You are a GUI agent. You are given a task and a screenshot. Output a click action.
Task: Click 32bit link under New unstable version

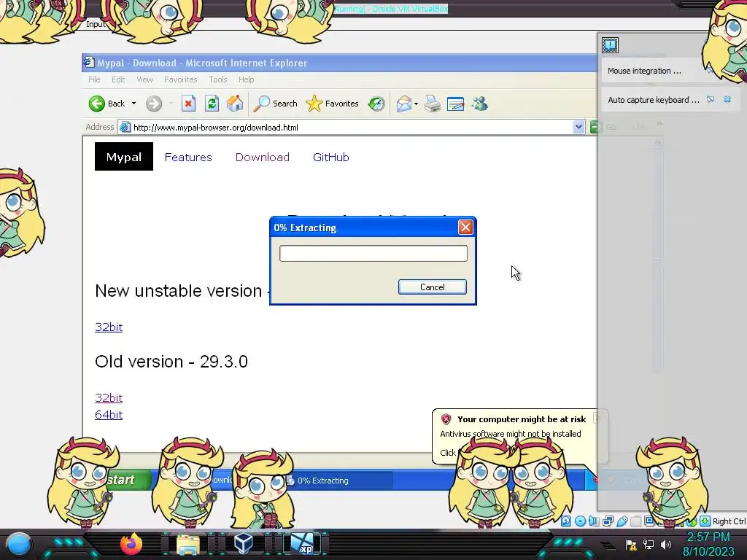[109, 327]
